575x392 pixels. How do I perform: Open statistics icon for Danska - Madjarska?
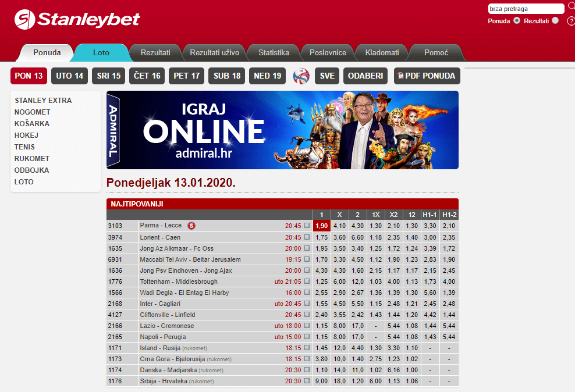307,370
